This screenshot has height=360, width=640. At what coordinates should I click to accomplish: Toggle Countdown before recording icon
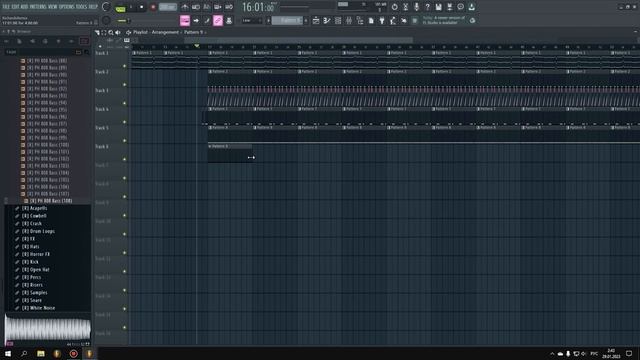coord(207,7)
